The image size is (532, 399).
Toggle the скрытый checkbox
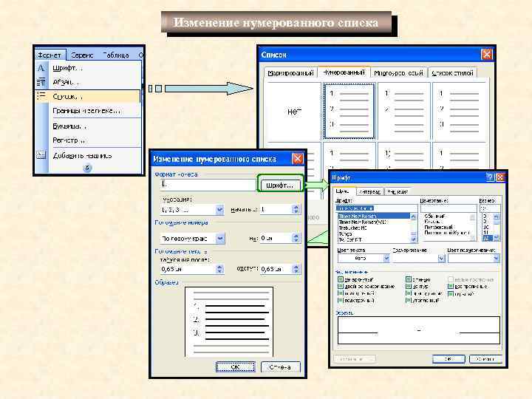tap(451, 294)
